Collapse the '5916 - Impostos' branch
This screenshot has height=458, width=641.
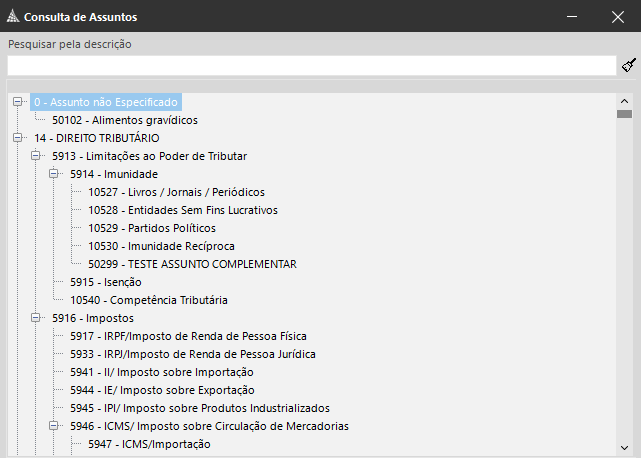coord(36,317)
